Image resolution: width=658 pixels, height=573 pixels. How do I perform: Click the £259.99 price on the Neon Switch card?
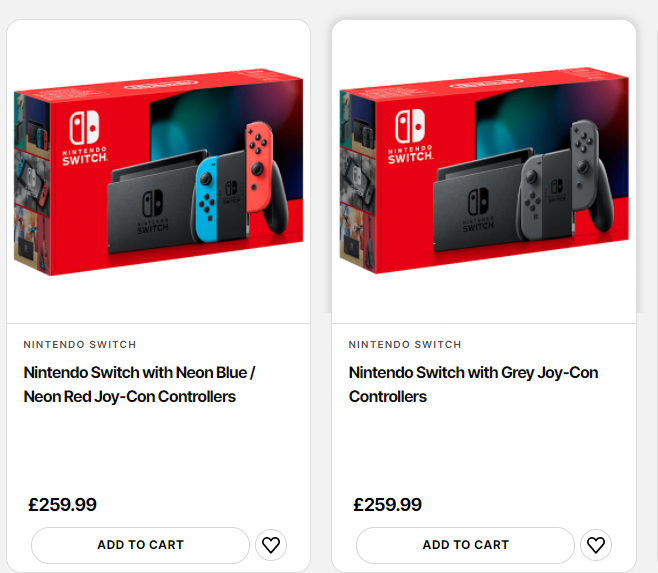pyautogui.click(x=63, y=505)
